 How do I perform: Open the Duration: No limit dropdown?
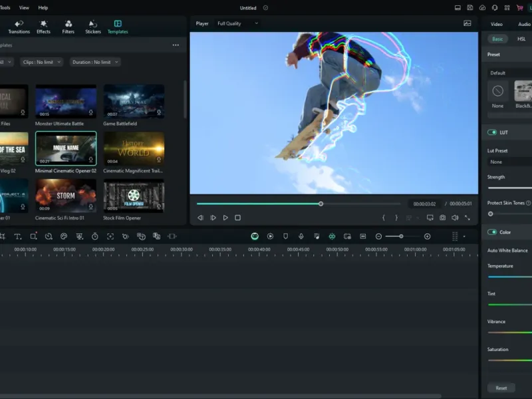(95, 62)
